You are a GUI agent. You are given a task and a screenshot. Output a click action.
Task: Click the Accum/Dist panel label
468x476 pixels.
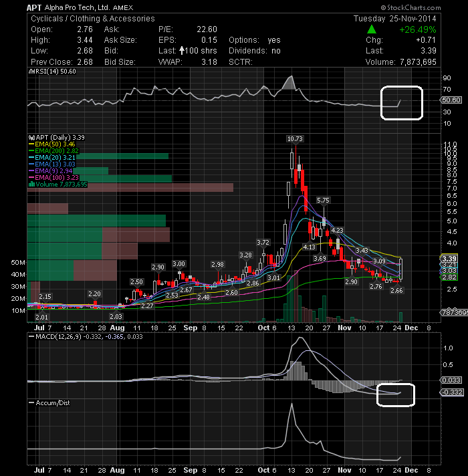point(53,403)
